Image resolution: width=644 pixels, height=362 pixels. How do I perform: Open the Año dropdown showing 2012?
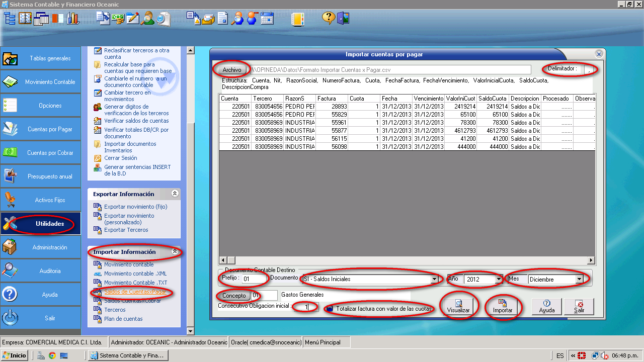(499, 279)
